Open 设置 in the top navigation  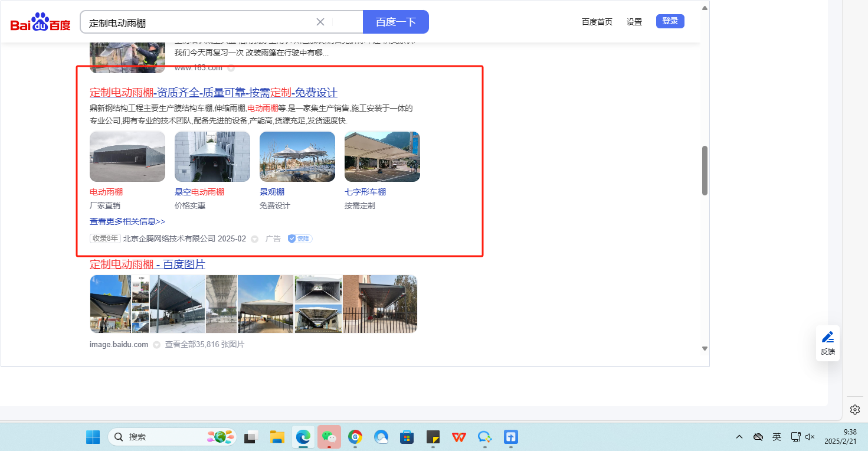(634, 22)
